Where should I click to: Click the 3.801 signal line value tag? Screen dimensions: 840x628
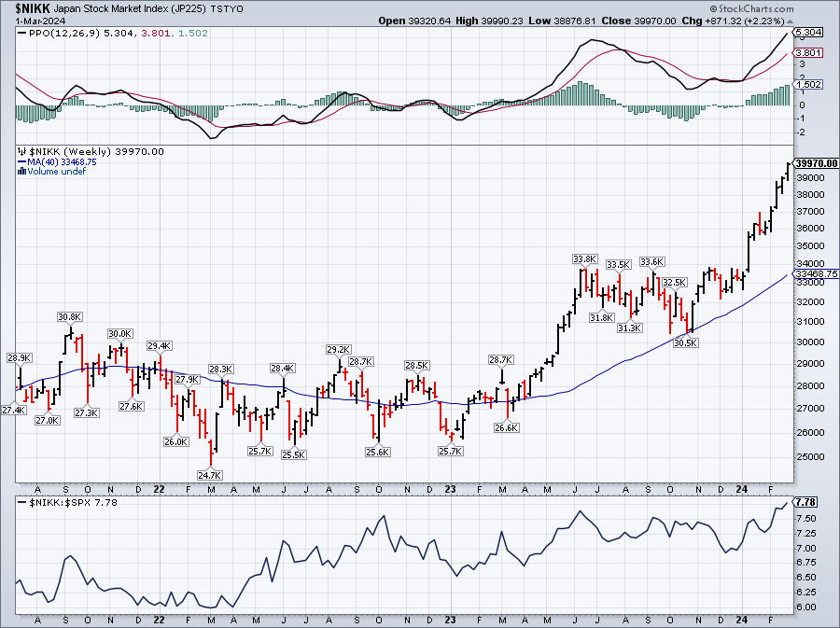point(806,53)
